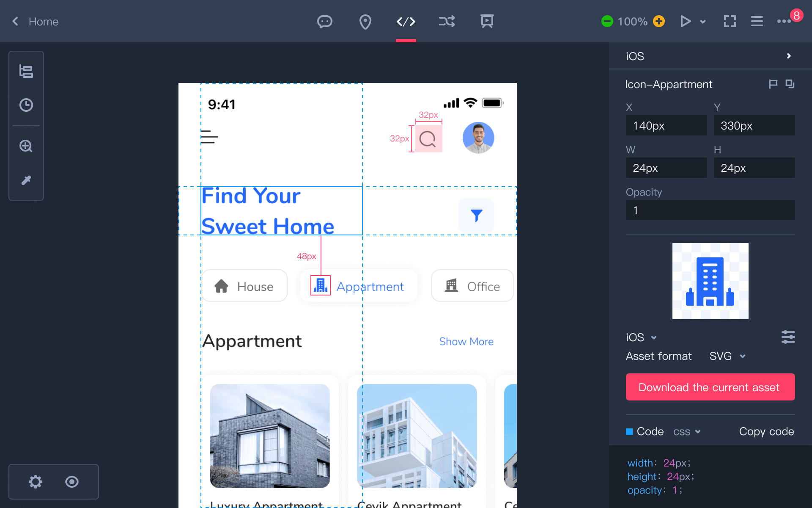Image resolution: width=812 pixels, height=508 pixels.
Task: Click the flag icon beside Icon–Appartment
Action: [x=773, y=84]
